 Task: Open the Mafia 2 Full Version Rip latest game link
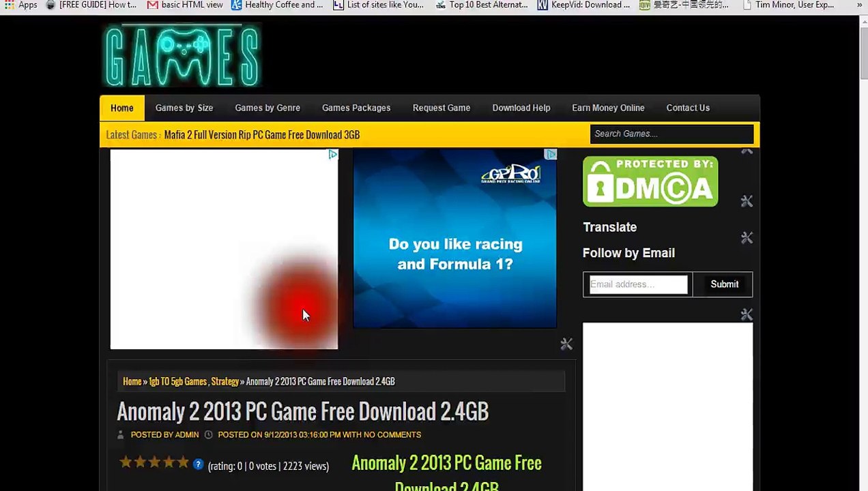[262, 135]
